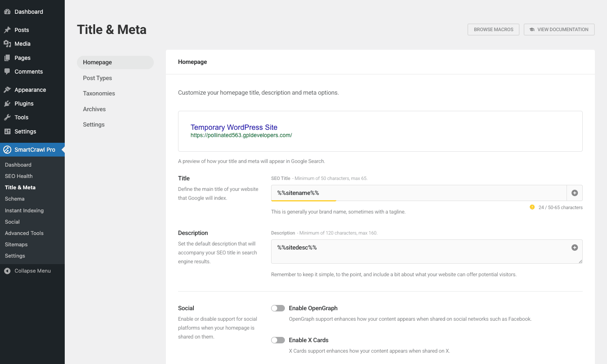
Task: Click the plus macro icon in SEO Title field
Action: click(x=575, y=193)
